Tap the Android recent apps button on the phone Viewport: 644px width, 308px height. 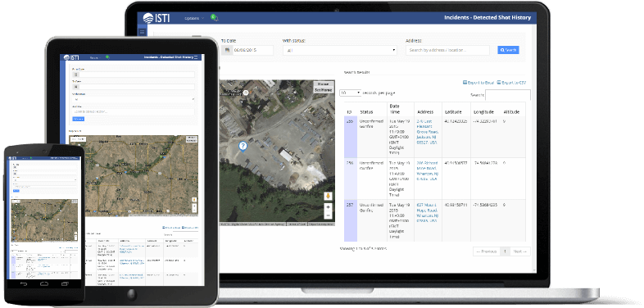(65, 283)
